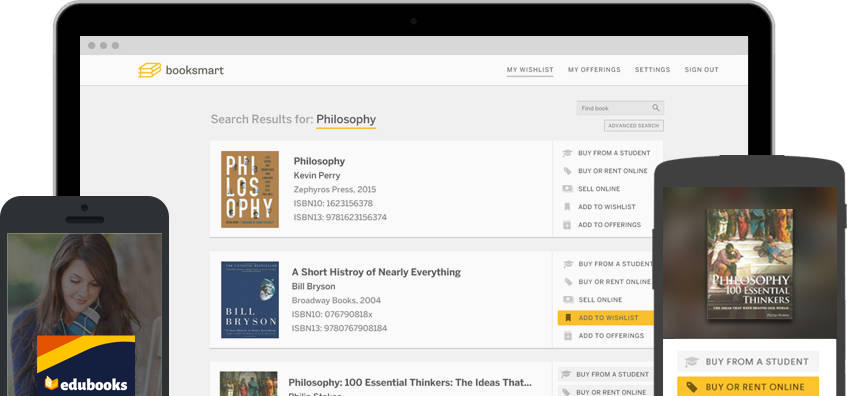Click Add to Offerings plus icon for Bill Bryson book
Viewport: 847px width, 396px height.
[x=568, y=336]
